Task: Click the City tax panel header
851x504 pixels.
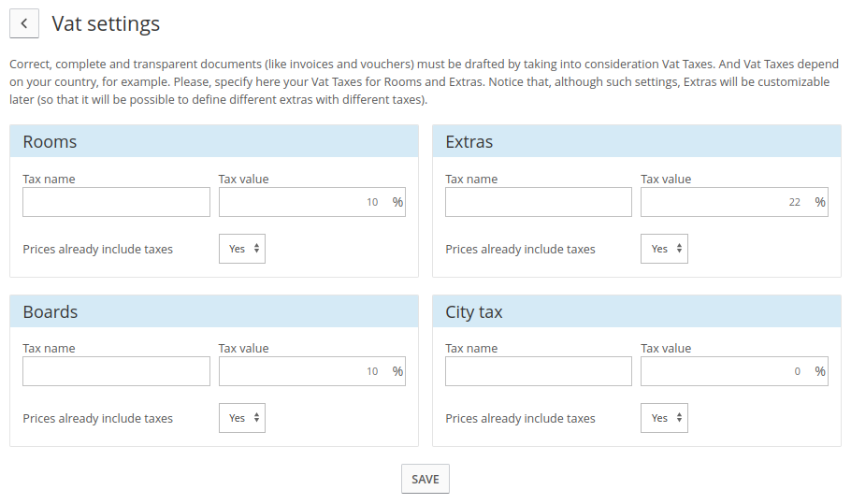Action: point(637,311)
